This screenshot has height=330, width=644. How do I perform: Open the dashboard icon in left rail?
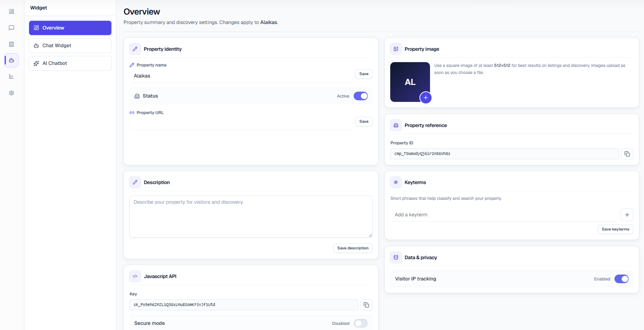click(11, 11)
